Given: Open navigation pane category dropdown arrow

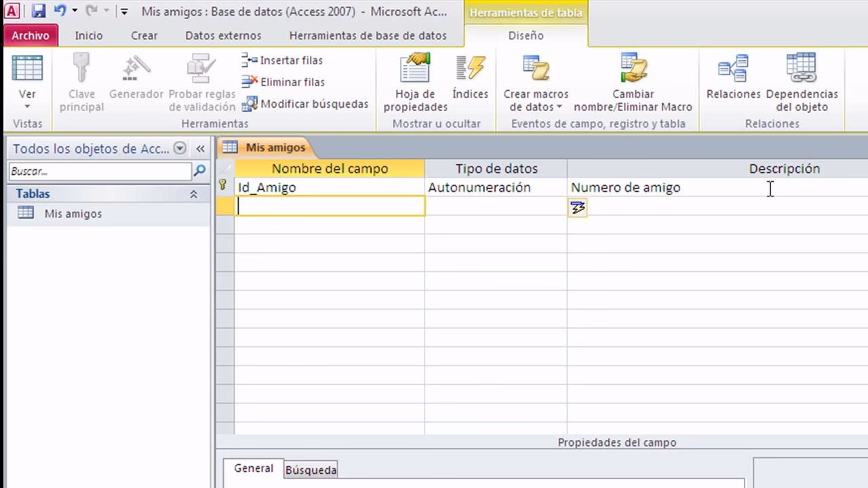Looking at the screenshot, I should 180,148.
